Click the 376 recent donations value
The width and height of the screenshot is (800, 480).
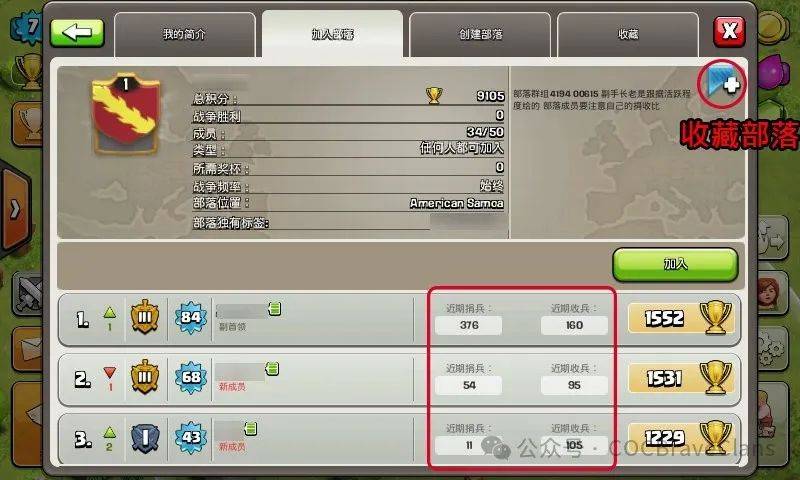point(468,325)
